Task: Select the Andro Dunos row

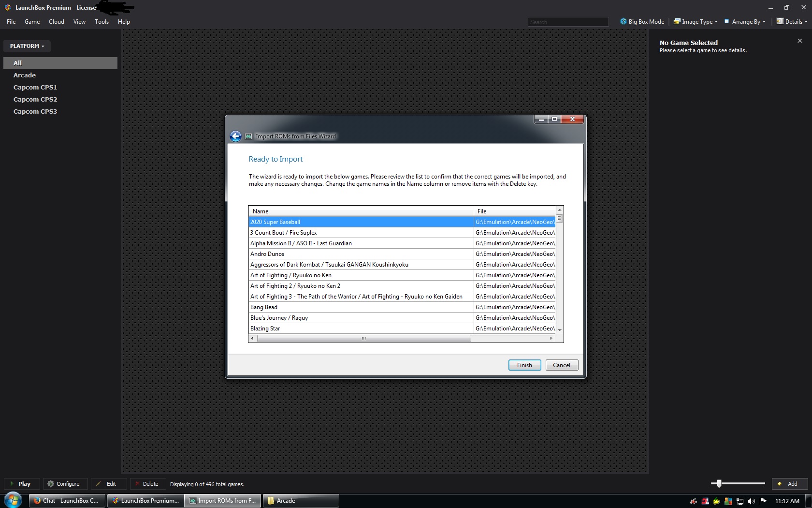Action: (402, 254)
